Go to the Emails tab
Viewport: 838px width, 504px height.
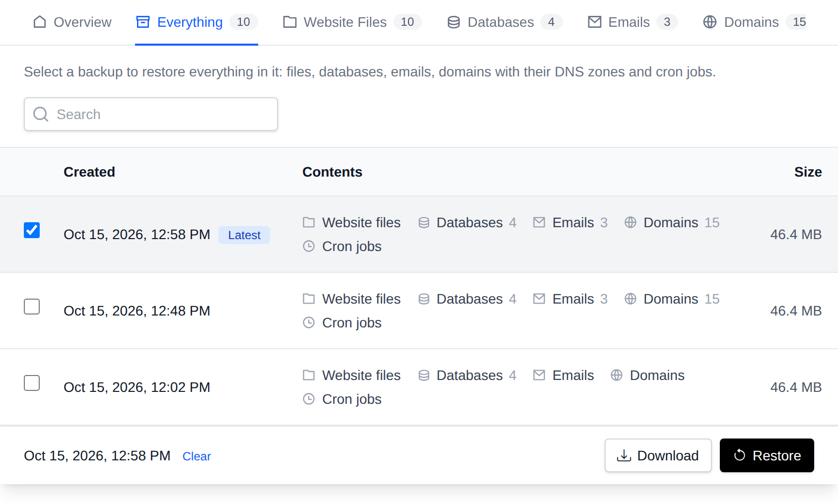[x=632, y=22]
